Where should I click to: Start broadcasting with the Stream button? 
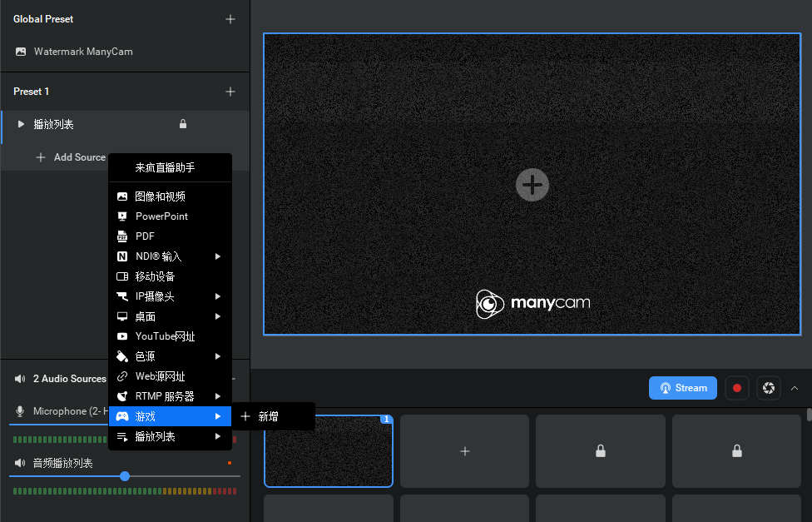pos(682,388)
